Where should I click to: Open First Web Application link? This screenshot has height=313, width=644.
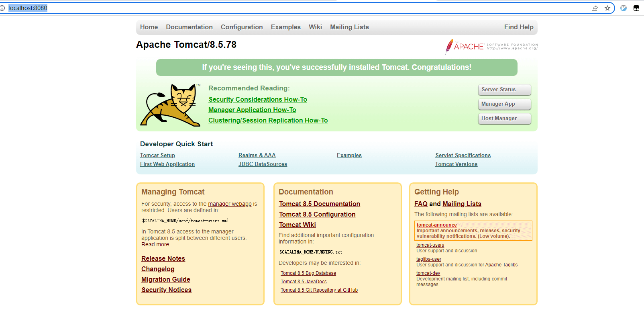coord(167,164)
